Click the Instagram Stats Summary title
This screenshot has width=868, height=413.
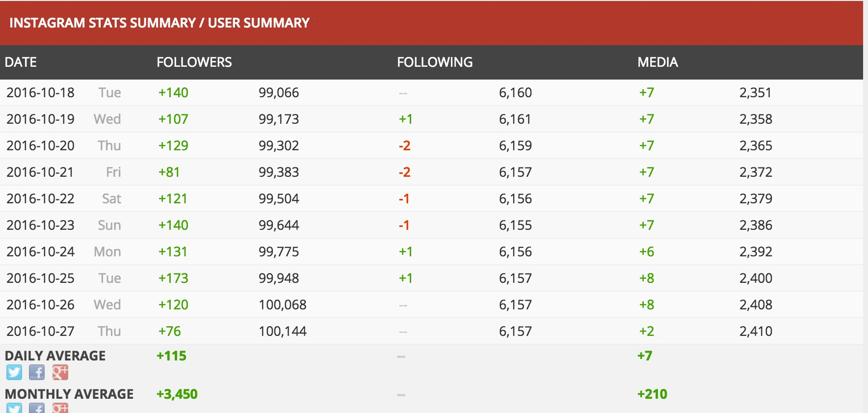[x=159, y=23]
